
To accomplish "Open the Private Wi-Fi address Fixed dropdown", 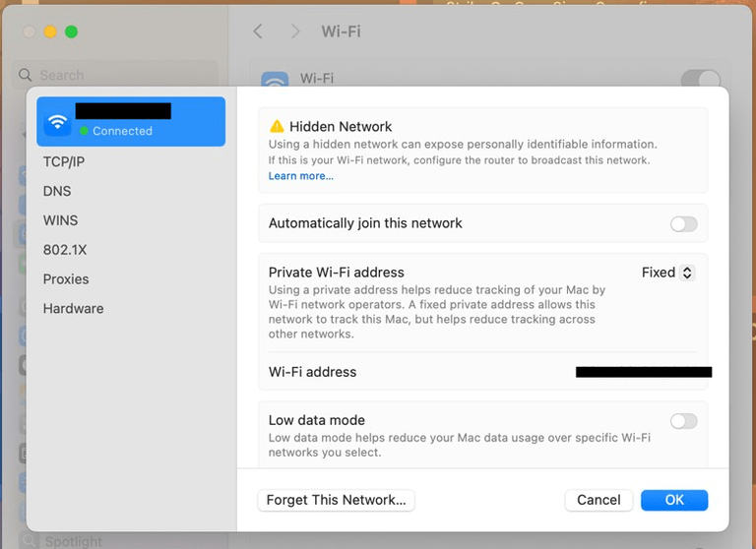I will [x=667, y=273].
